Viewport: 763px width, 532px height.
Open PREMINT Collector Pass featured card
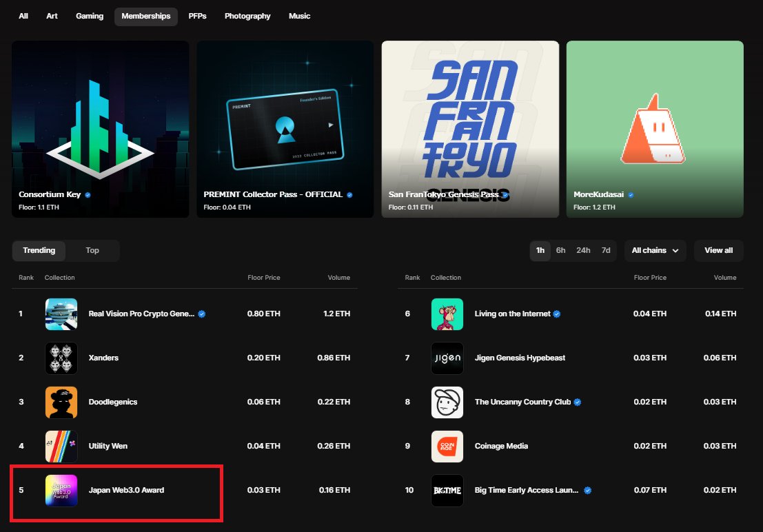coord(285,129)
